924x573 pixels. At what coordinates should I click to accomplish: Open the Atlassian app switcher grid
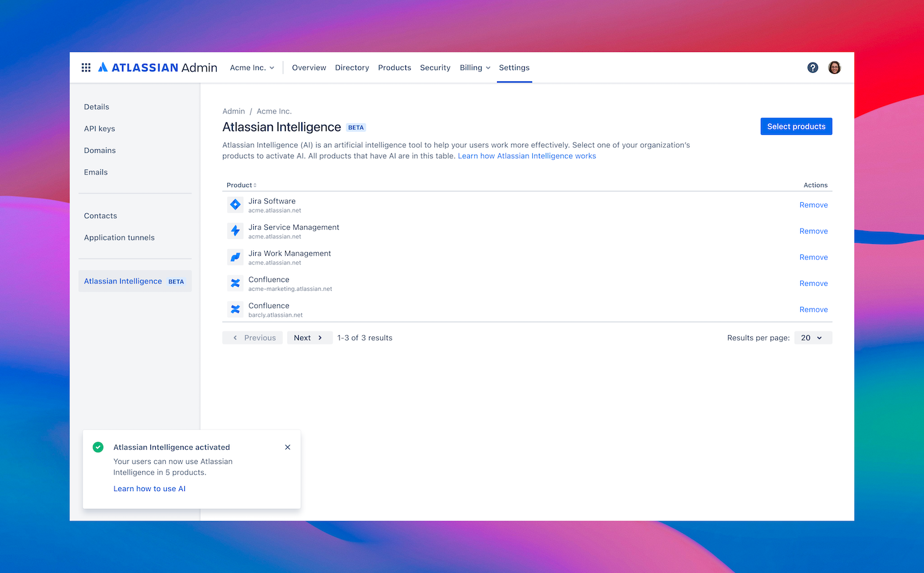(86, 67)
